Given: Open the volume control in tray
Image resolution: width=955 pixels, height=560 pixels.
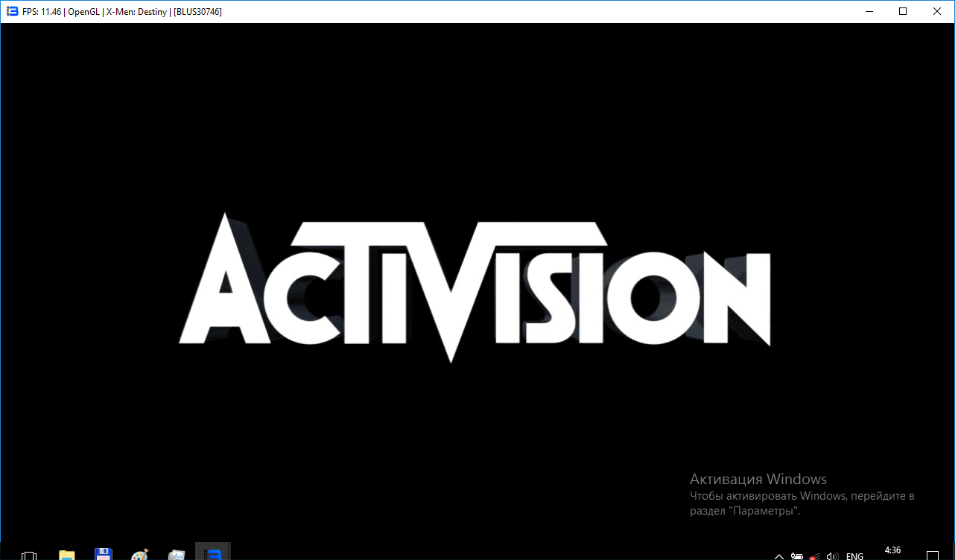Looking at the screenshot, I should point(833,556).
